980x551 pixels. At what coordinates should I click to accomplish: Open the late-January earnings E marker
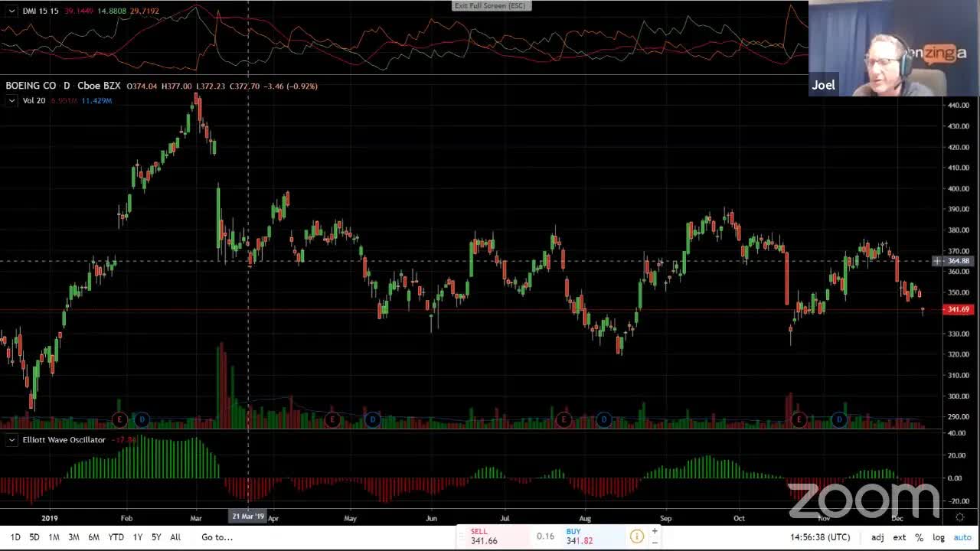[119, 419]
